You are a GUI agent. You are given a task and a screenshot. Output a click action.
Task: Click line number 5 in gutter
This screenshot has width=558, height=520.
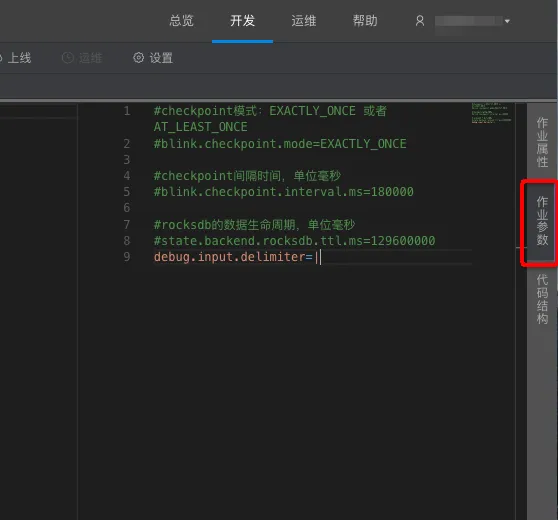point(127,192)
